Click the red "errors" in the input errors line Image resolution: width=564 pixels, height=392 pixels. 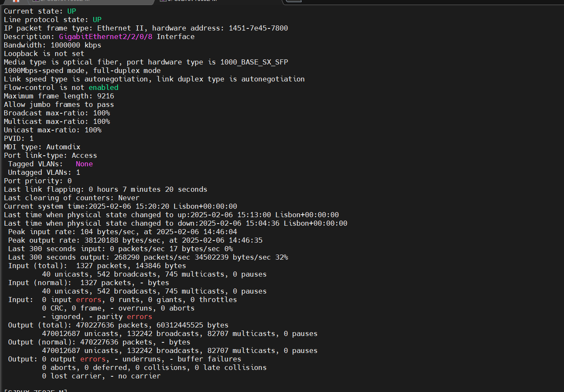click(89, 300)
